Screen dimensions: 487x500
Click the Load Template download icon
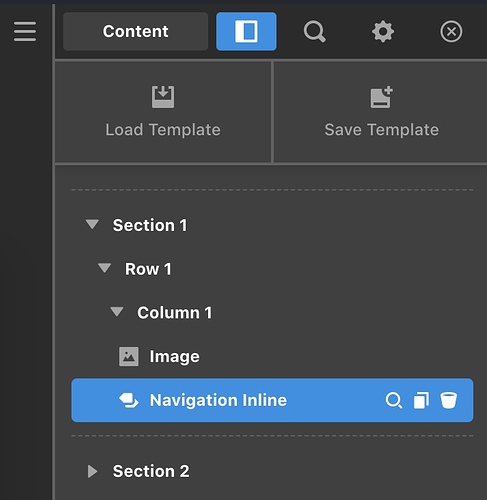(163, 97)
